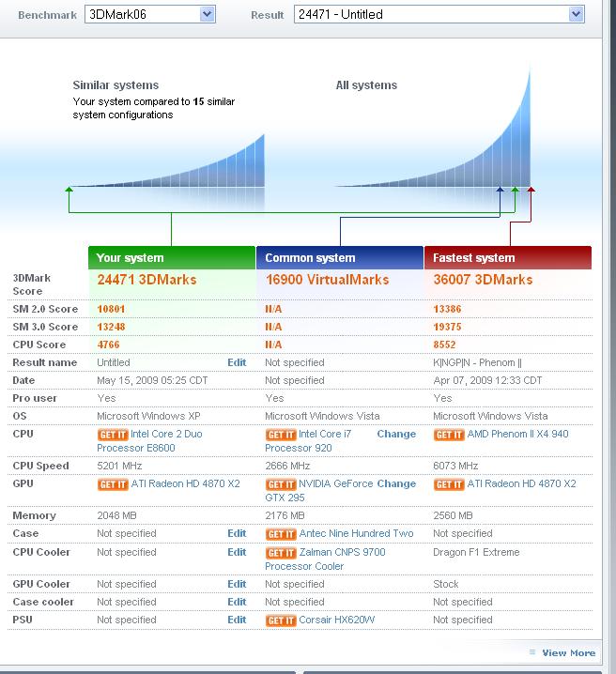Click result name K|NGP|N - Phenom ||
The image size is (616, 674).
477,362
